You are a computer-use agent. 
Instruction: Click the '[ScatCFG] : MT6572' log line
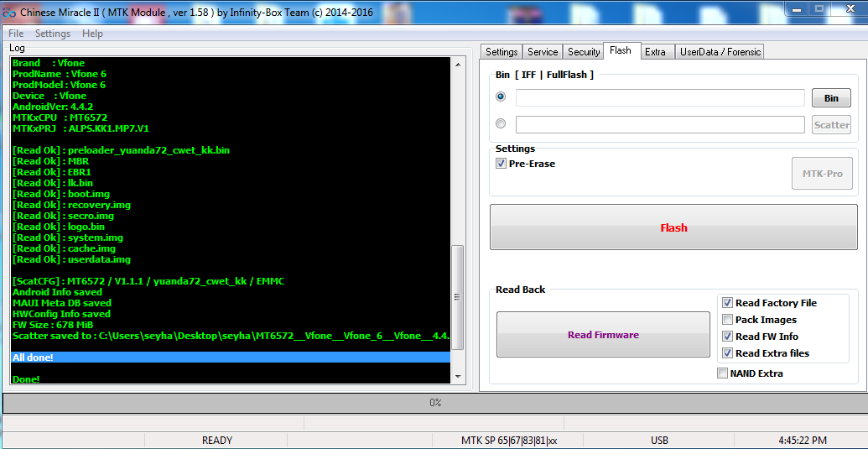[x=148, y=281]
